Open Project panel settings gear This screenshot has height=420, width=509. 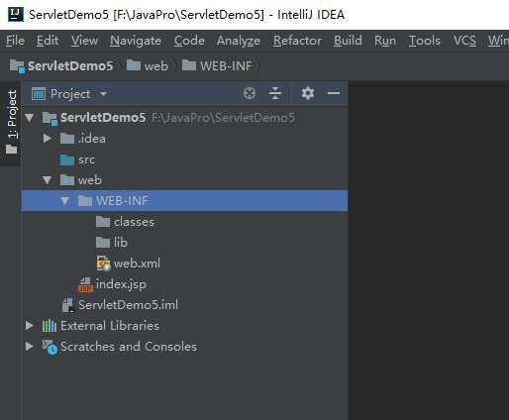(x=308, y=93)
